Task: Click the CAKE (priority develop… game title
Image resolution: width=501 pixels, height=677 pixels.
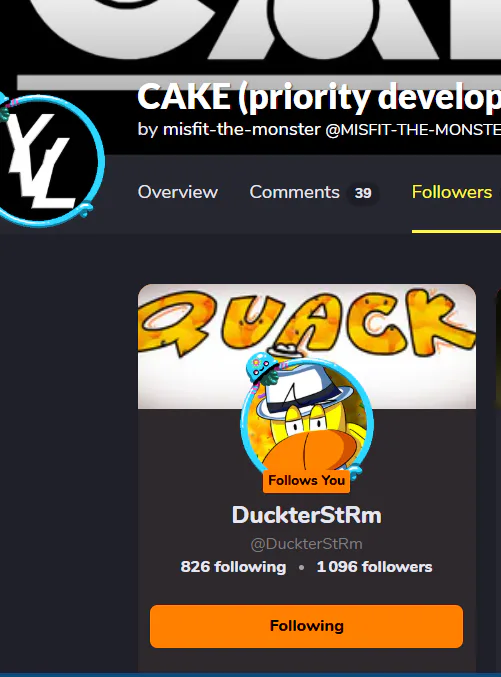Action: coord(319,97)
